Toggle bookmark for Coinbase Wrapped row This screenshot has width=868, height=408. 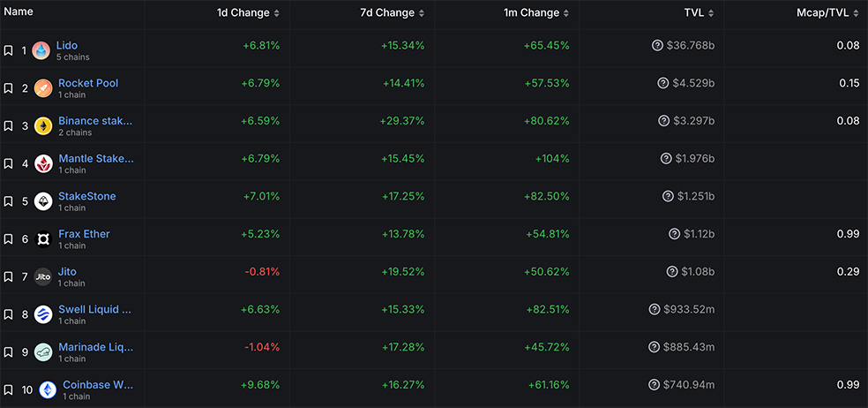point(8,390)
